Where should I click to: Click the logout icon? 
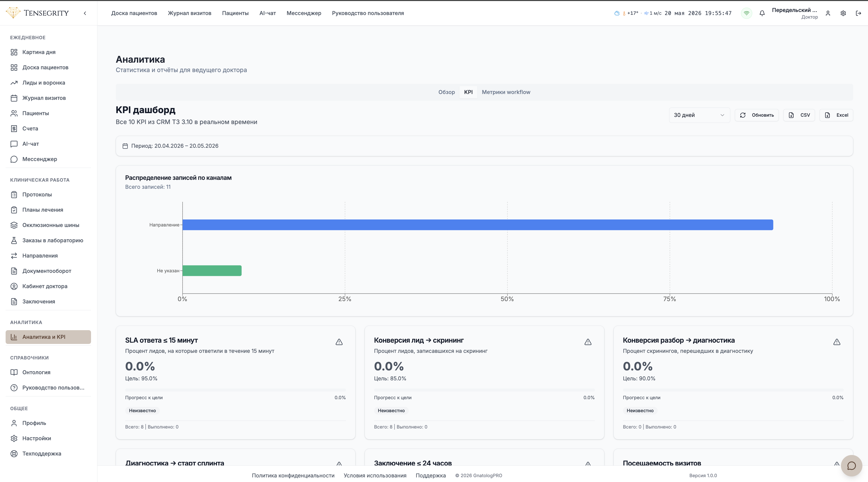tap(858, 13)
